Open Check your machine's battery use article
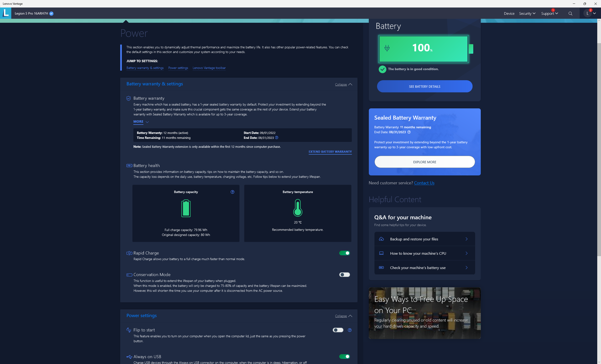601x364 pixels. (x=424, y=268)
